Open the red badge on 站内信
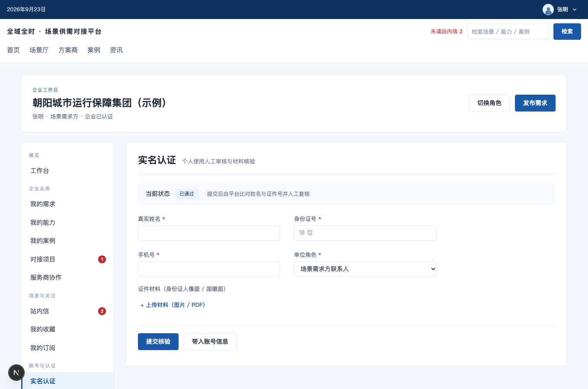The image size is (588, 389). 102,311
